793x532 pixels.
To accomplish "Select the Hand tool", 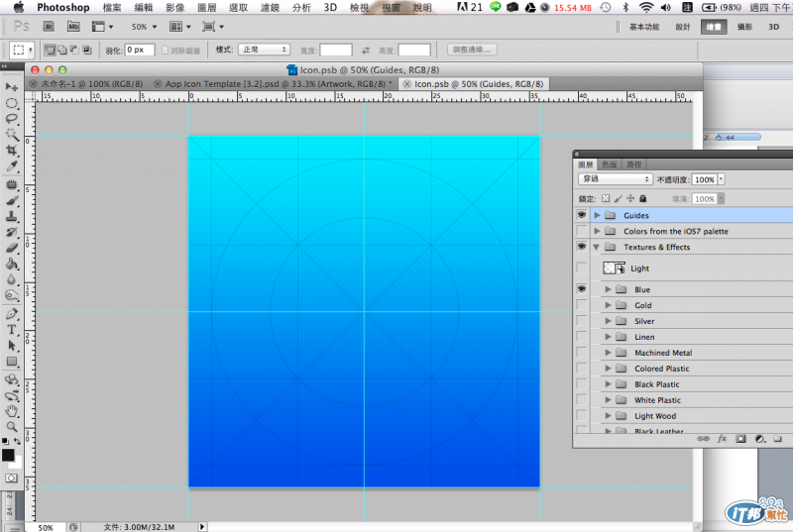I will 12,410.
